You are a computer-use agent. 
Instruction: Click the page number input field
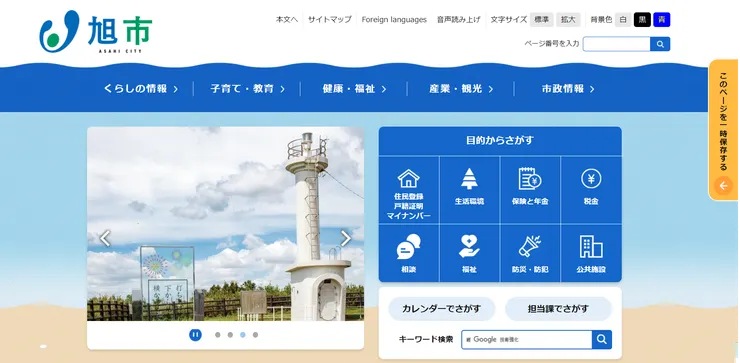tap(616, 44)
